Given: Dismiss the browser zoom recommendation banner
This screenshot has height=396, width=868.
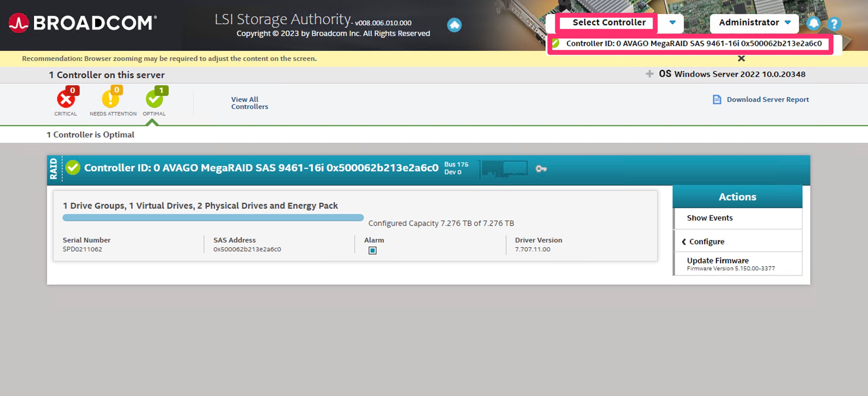Looking at the screenshot, I should [x=741, y=59].
